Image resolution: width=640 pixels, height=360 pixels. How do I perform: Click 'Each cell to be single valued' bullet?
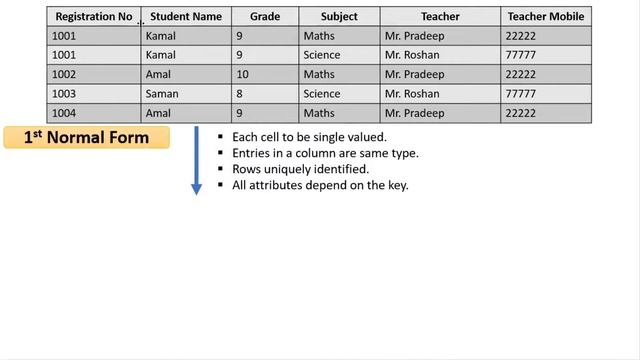[309, 137]
